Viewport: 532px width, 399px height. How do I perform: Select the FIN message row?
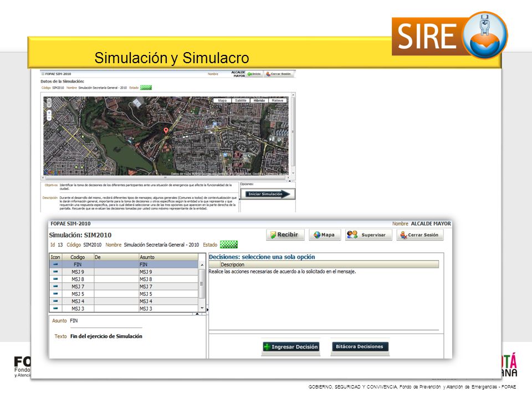124,264
